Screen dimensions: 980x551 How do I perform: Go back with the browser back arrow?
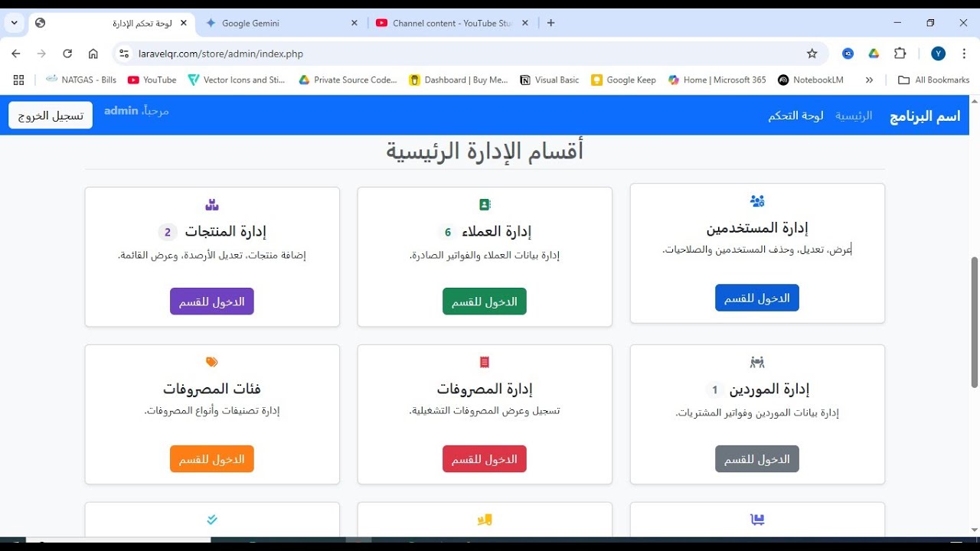pos(16,54)
